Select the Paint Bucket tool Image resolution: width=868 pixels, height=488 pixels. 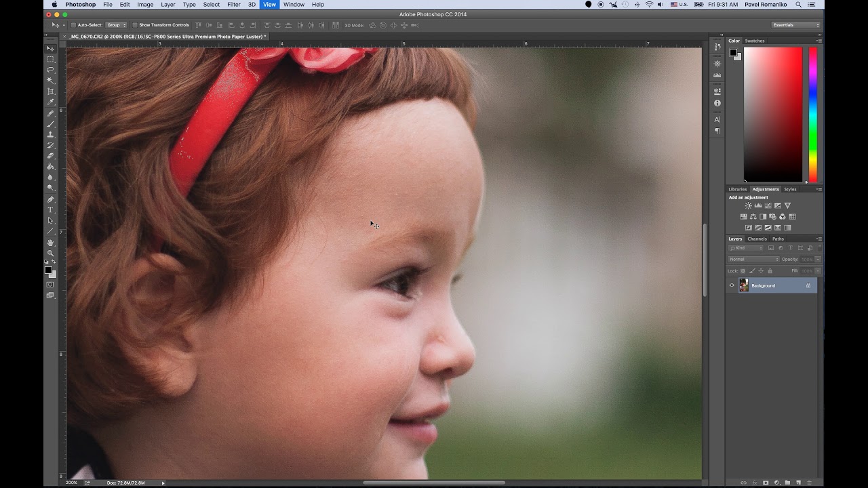click(x=50, y=166)
